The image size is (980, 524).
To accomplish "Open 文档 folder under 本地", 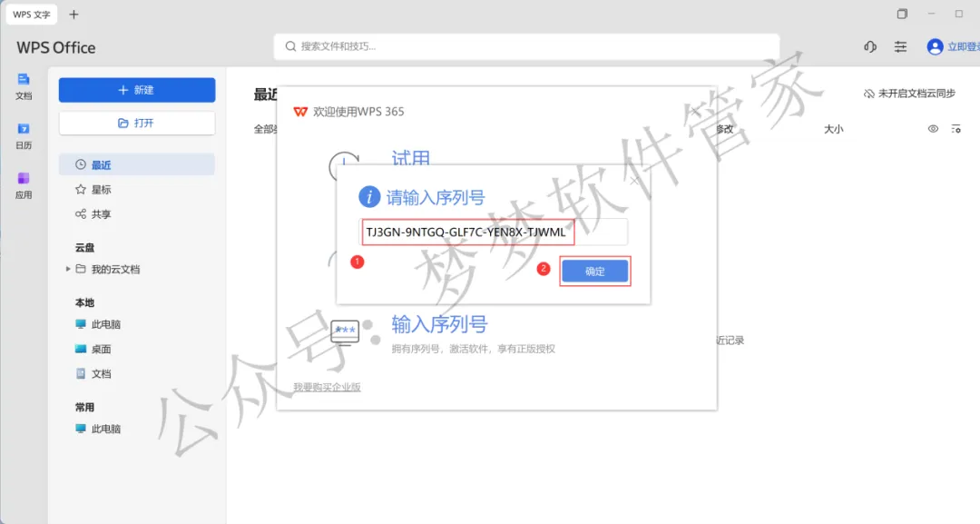I will 93,374.
